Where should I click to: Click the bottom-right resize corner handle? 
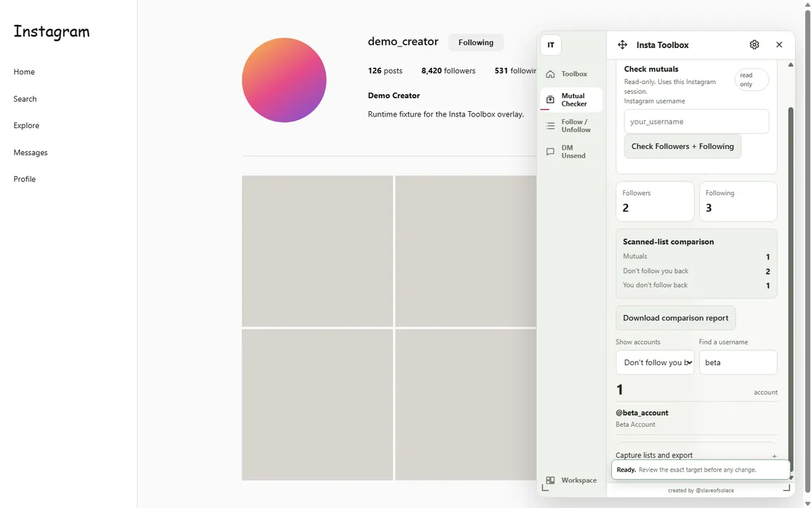click(786, 488)
